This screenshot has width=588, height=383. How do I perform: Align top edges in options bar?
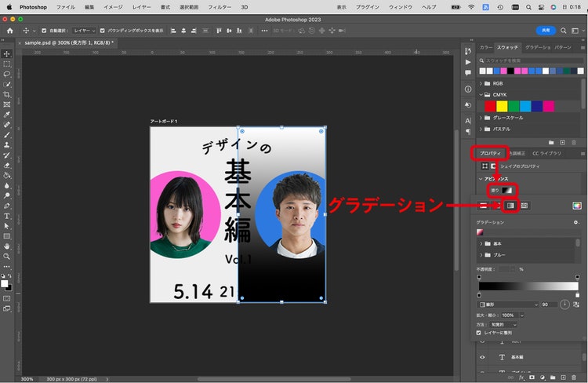tap(219, 31)
